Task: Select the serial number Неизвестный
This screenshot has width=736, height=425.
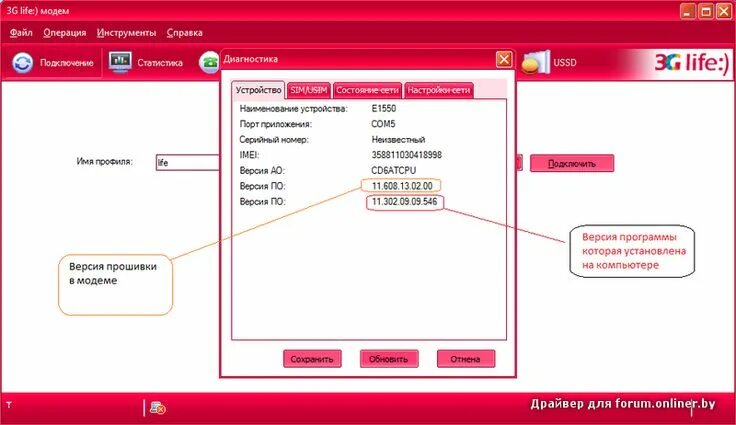Action: pyautogui.click(x=398, y=139)
